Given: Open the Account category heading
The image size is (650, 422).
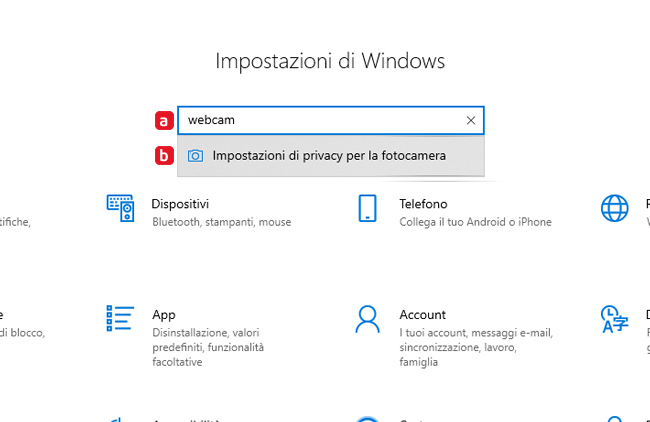Looking at the screenshot, I should click(x=422, y=314).
